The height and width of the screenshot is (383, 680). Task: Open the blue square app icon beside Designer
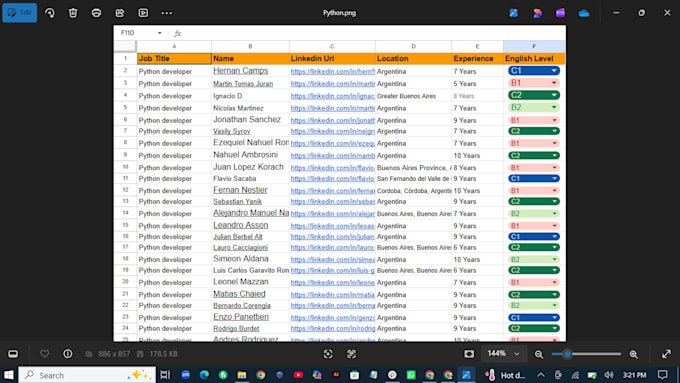click(x=513, y=13)
